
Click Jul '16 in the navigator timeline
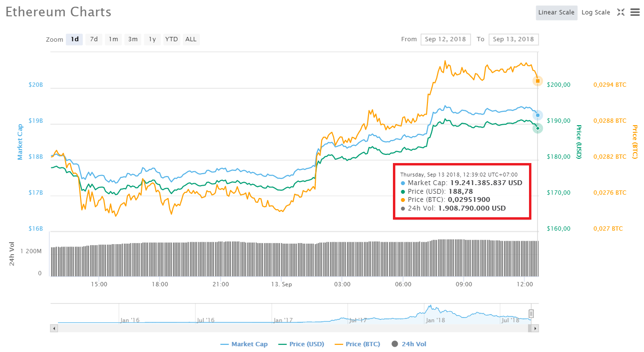point(205,320)
